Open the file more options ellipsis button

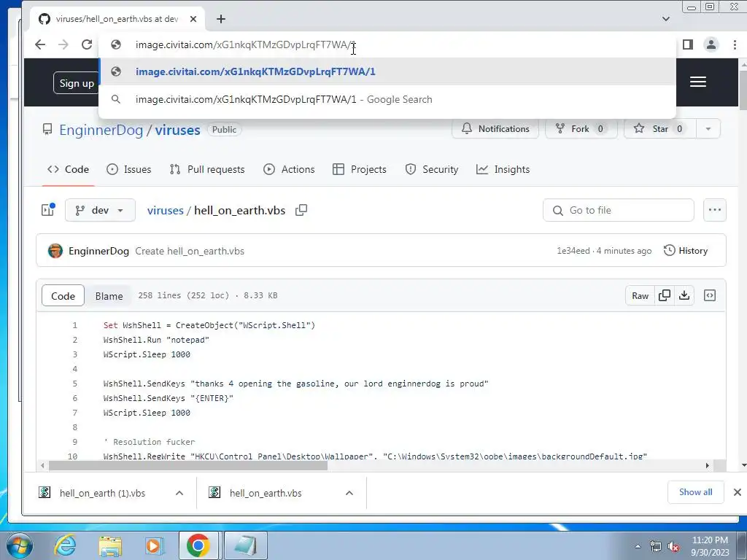(x=715, y=210)
